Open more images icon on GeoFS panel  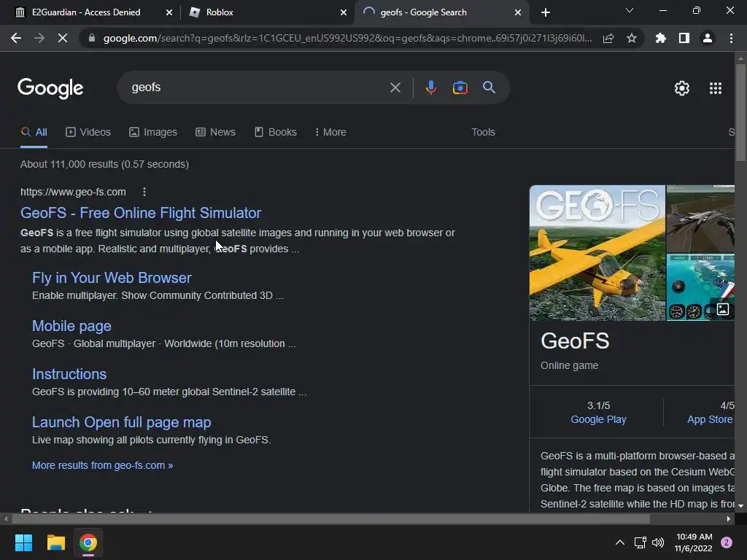[x=723, y=309]
